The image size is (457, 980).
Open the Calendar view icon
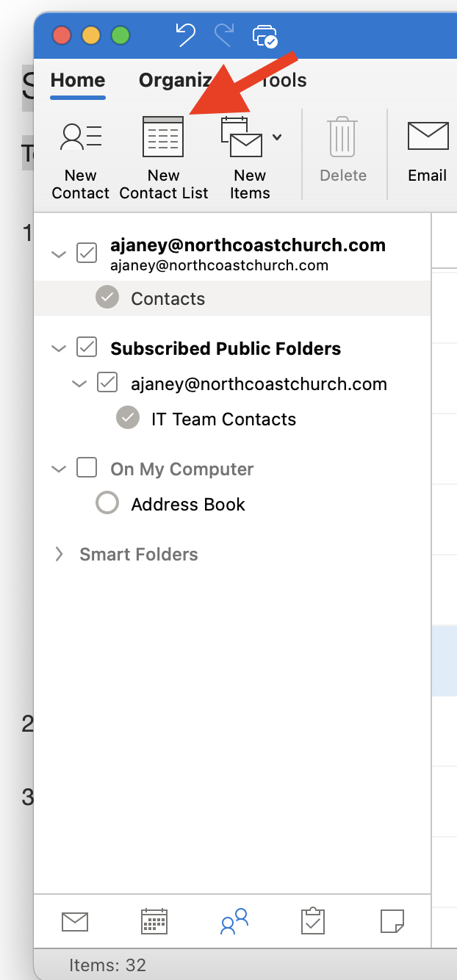click(x=154, y=921)
